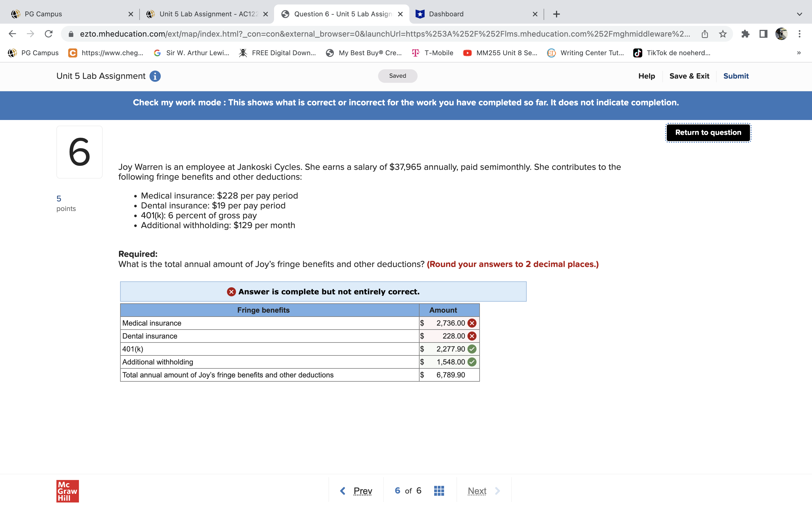Reload the page with refresh icon
Image resolution: width=812 pixels, height=507 pixels.
(x=49, y=34)
